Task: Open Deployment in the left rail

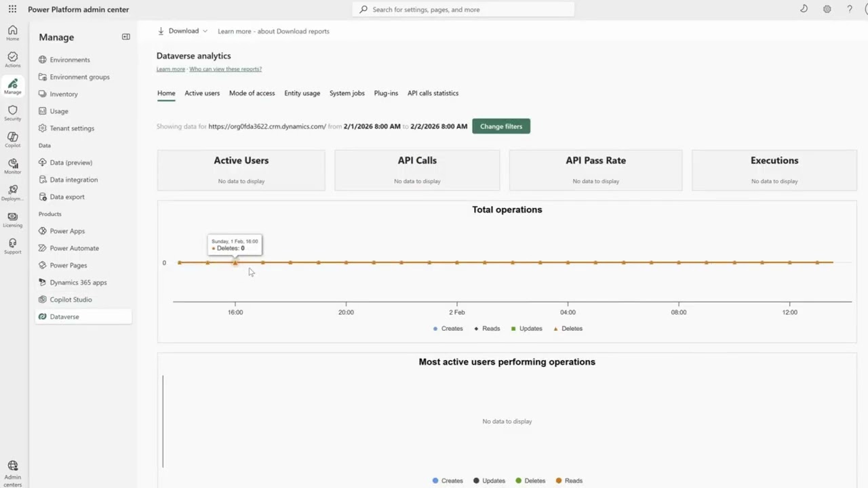Action: [x=12, y=192]
